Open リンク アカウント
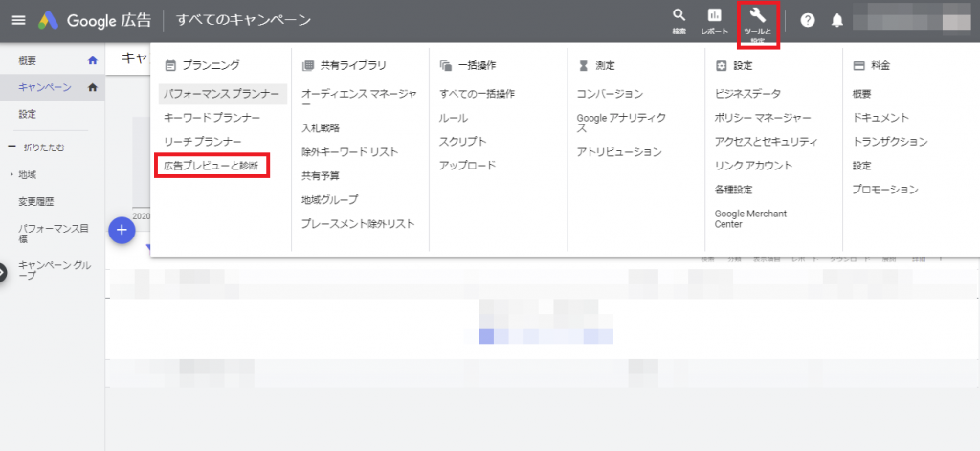Image resolution: width=980 pixels, height=451 pixels. [x=753, y=165]
